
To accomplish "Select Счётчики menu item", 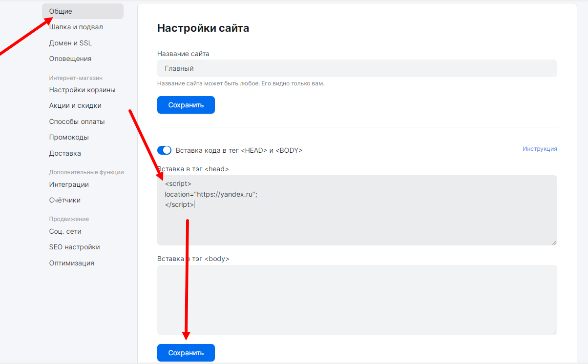I will tap(65, 200).
